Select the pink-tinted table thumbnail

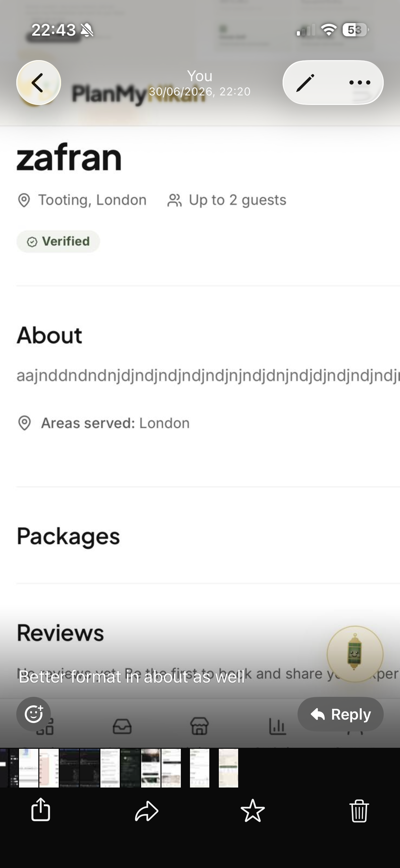[49, 768]
